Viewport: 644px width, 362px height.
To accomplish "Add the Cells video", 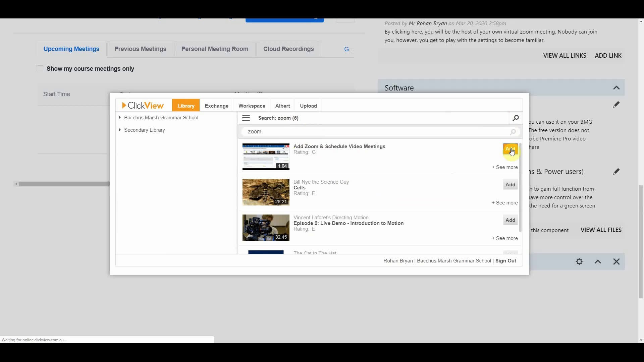I will [x=510, y=185].
